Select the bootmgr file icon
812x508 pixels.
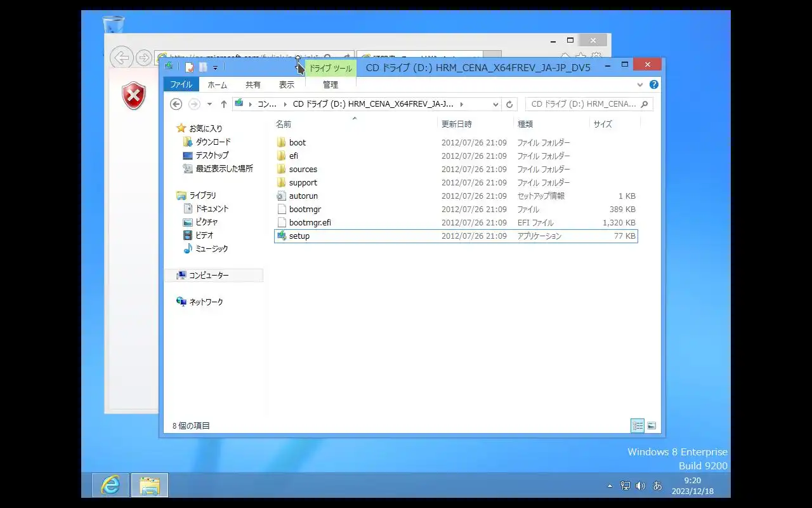pyautogui.click(x=282, y=210)
